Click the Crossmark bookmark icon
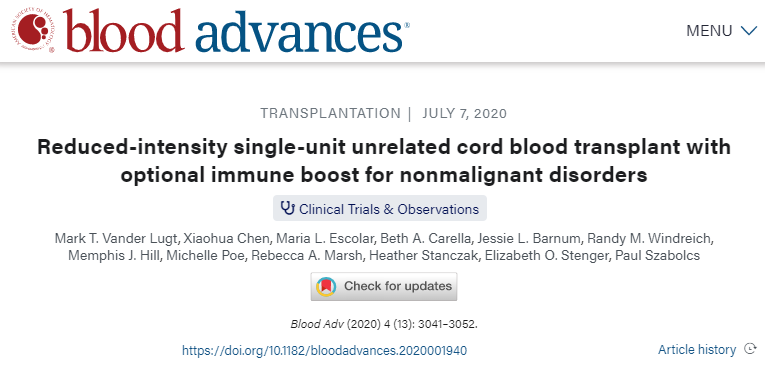 tap(326, 286)
